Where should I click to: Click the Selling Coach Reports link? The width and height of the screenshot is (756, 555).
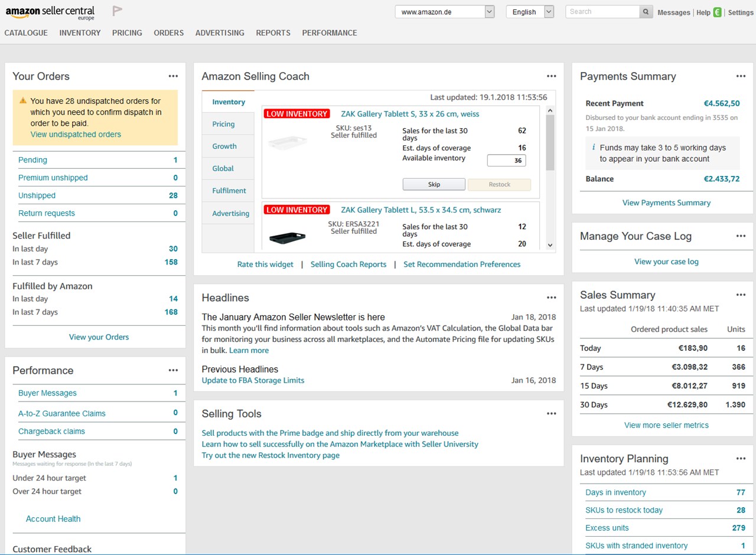pyautogui.click(x=348, y=265)
